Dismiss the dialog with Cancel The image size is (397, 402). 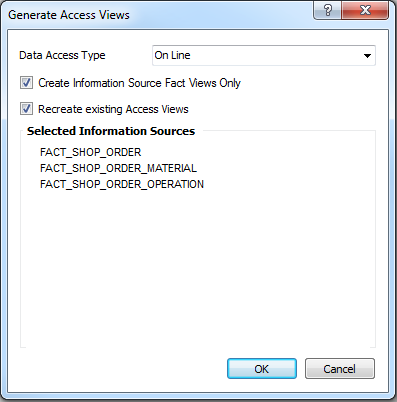(340, 369)
